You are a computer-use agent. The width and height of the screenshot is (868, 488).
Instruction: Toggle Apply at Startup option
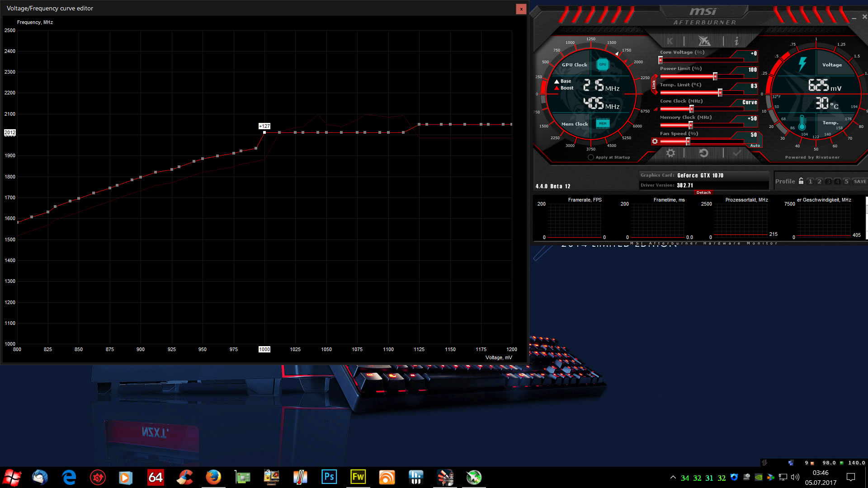tap(591, 157)
